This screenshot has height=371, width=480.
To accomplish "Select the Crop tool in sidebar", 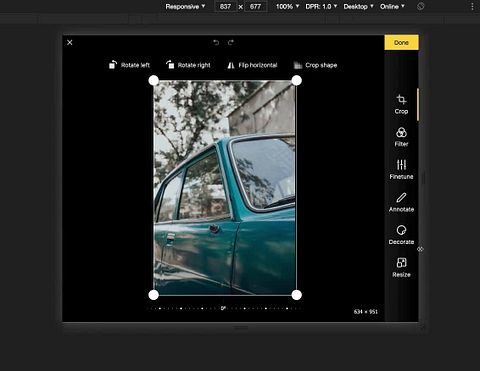I will (x=401, y=104).
